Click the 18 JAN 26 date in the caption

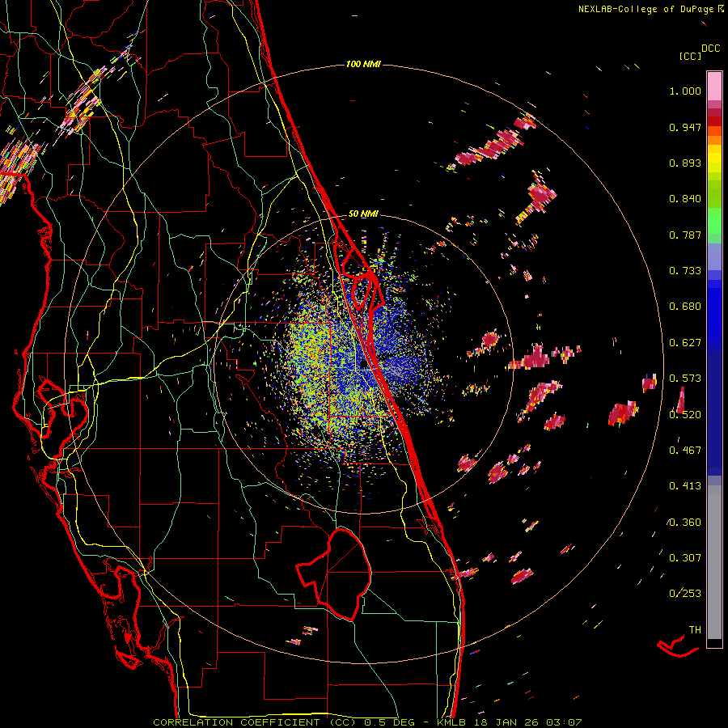[x=508, y=722]
